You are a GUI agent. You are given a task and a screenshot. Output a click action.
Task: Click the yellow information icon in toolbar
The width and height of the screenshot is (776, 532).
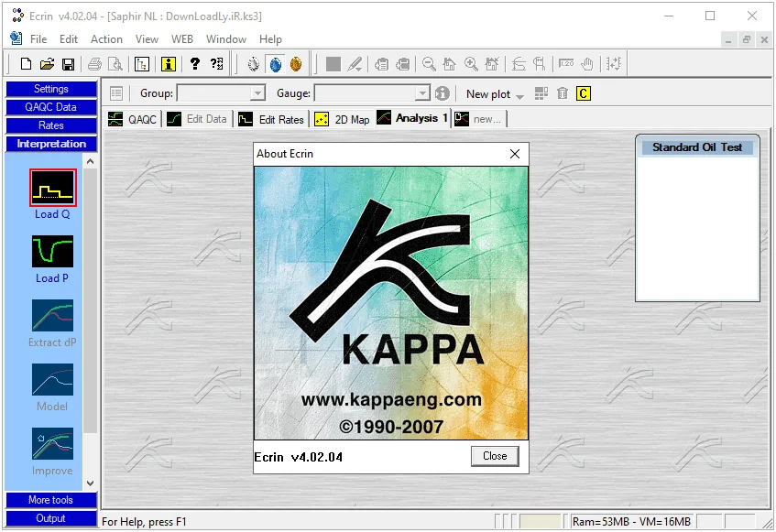coord(169,64)
